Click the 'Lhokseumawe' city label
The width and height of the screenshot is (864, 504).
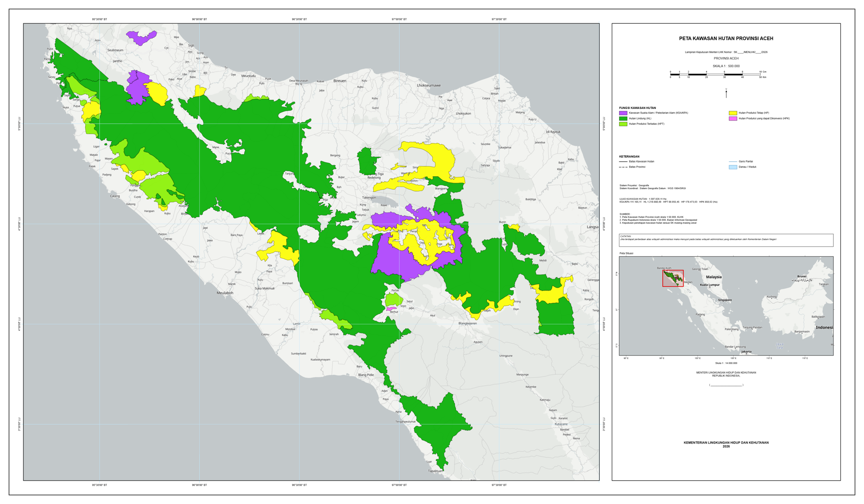tap(429, 86)
